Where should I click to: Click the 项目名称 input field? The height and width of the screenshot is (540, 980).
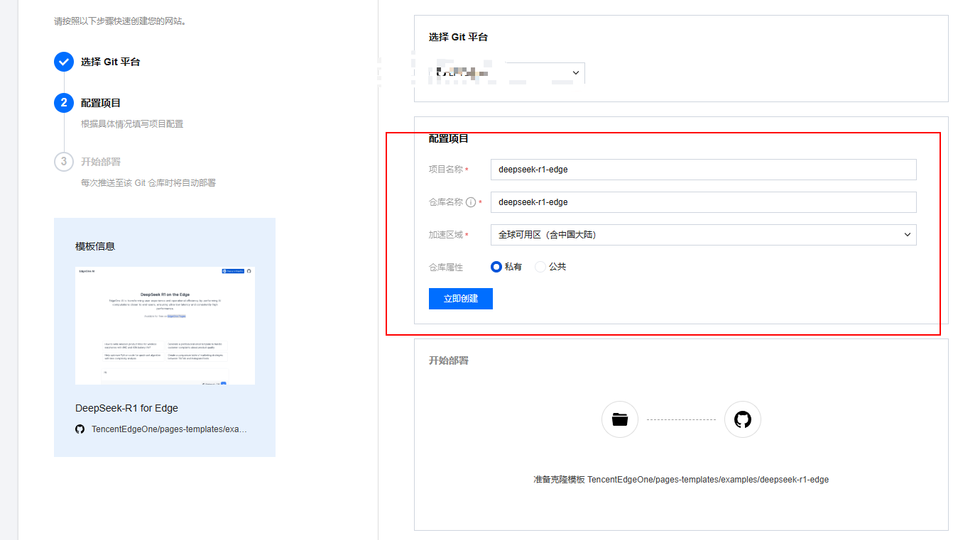click(704, 170)
